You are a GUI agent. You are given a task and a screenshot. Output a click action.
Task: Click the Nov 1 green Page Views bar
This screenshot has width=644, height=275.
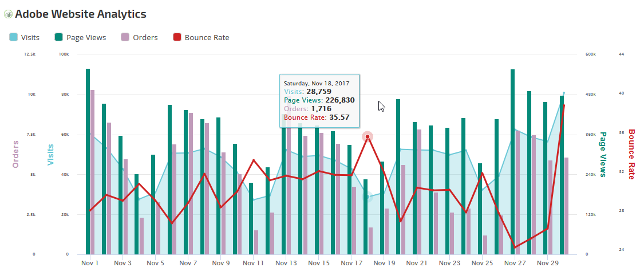(88, 160)
